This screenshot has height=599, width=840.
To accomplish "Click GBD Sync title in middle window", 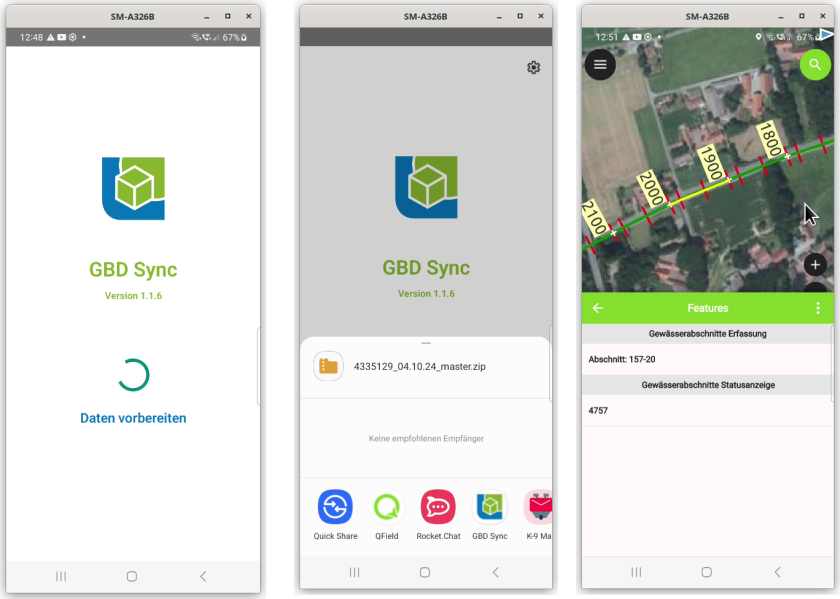I will [426, 267].
